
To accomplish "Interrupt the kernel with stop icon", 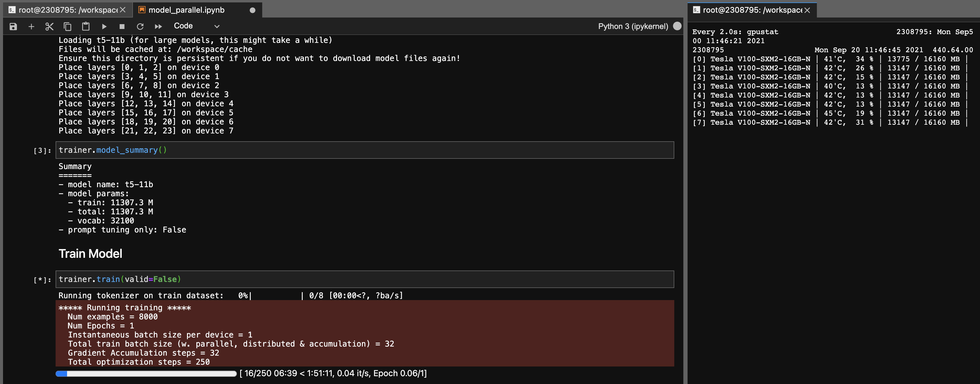I will pos(122,26).
